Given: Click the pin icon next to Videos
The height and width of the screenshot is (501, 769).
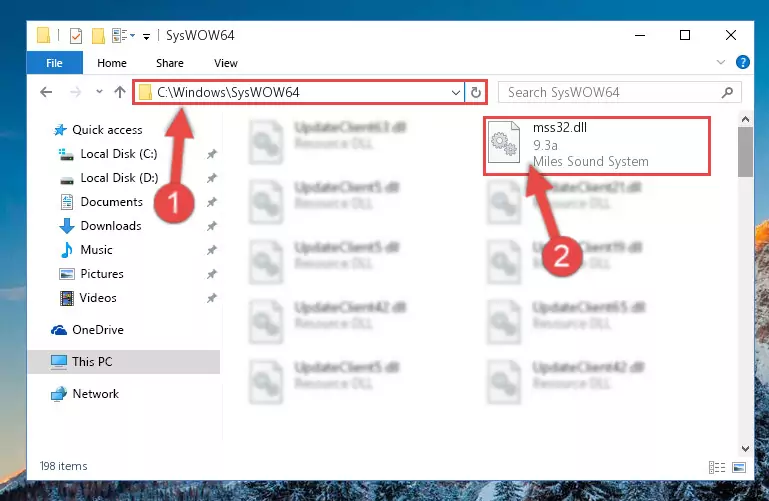Looking at the screenshot, I should coord(211,299).
